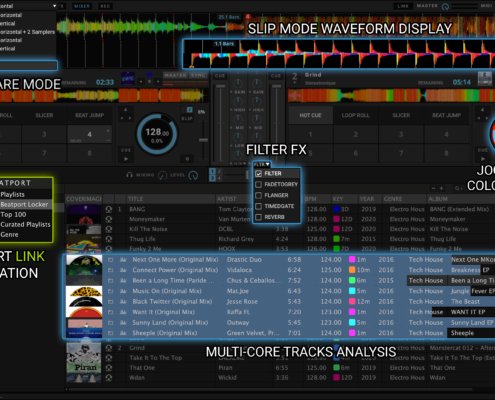Toggle the MIXER button in top bar

tap(82, 6)
